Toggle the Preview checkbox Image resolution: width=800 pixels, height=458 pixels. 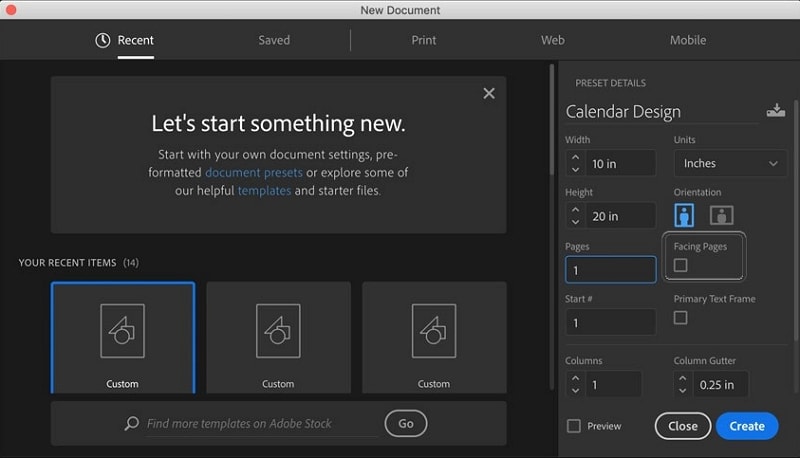pos(574,426)
